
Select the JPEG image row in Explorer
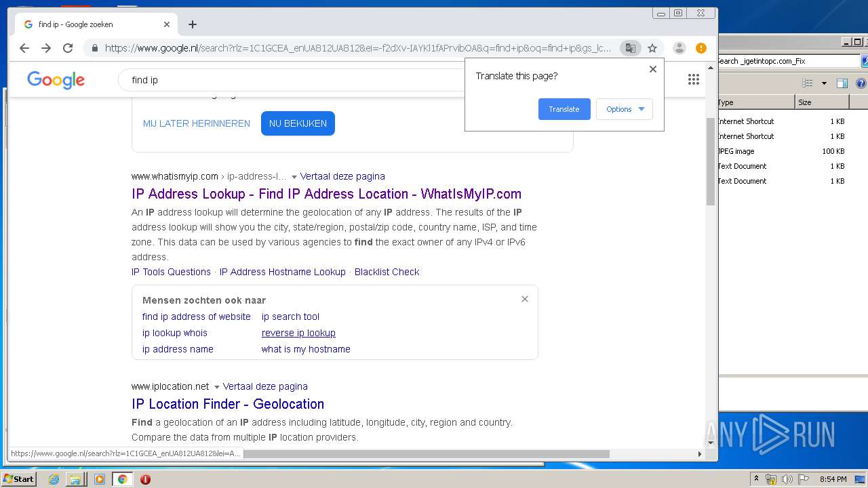[x=781, y=151]
